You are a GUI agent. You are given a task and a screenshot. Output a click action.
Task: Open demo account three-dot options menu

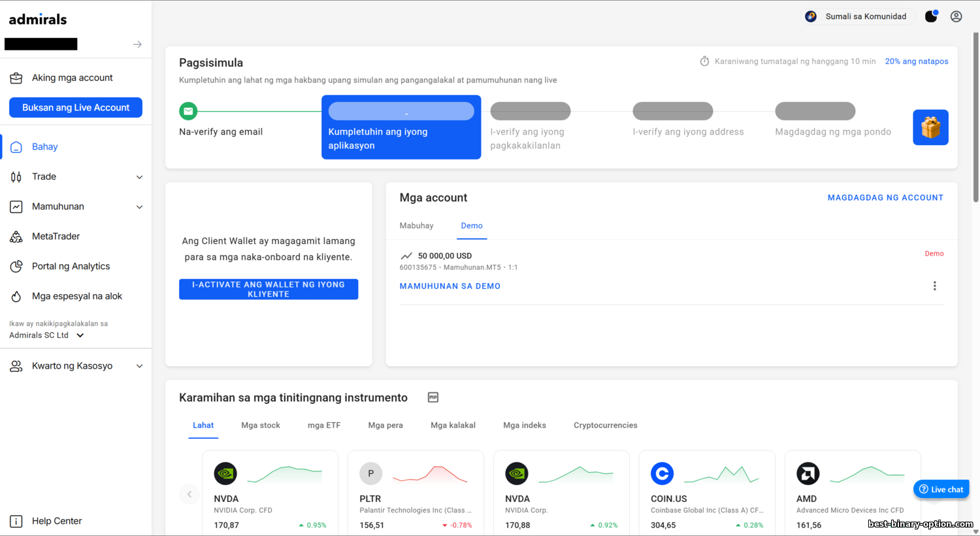(x=934, y=286)
